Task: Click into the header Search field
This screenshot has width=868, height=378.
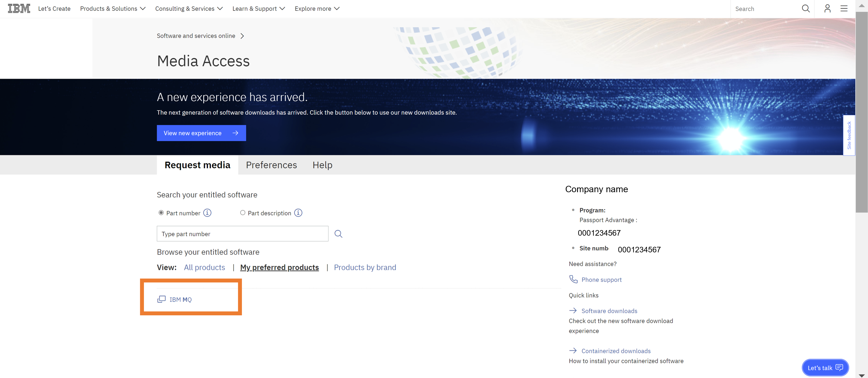Action: pyautogui.click(x=766, y=9)
